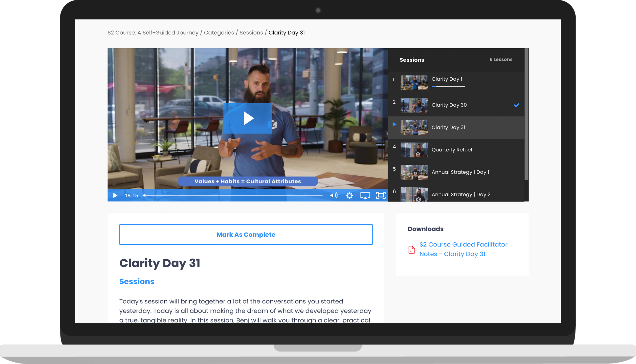Click the PDF file icon under Downloads
Viewport: 636px width, 364px height.
(411, 250)
